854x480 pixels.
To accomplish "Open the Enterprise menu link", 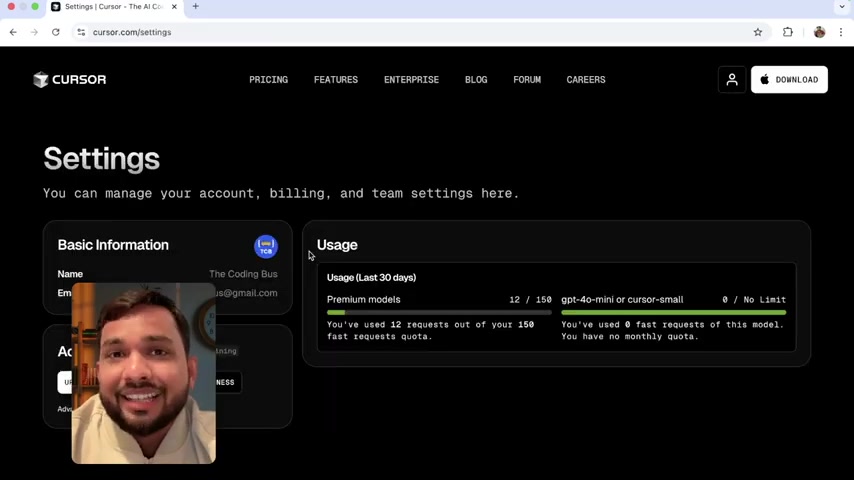I will [x=411, y=80].
